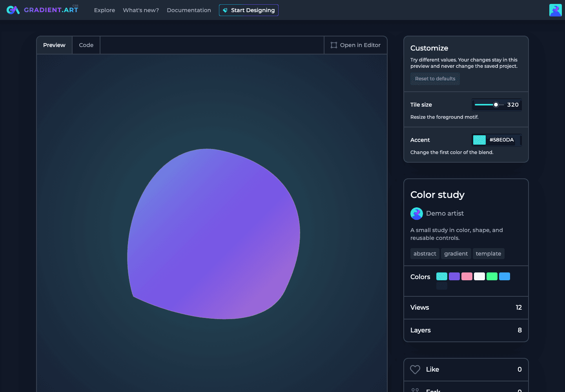Click the frame icon beside Open in Editor
565x392 pixels.
pos(334,45)
